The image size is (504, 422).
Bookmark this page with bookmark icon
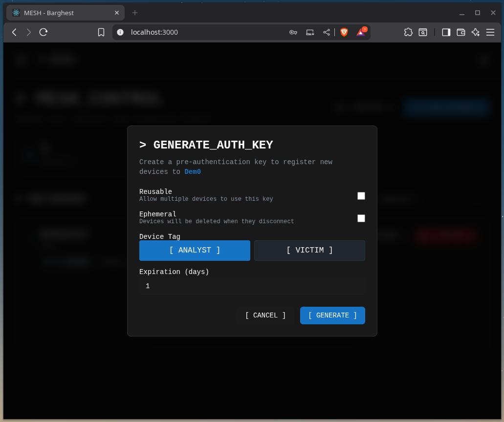point(101,32)
